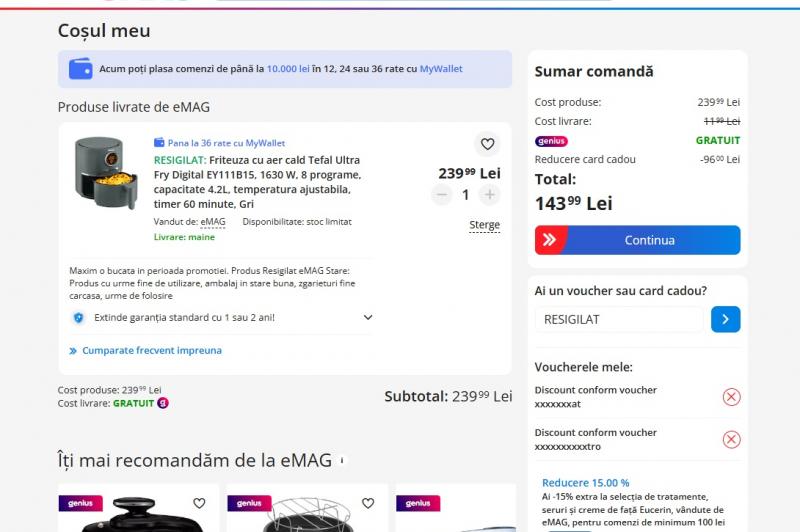Open Pana la 36 rate cu MyWallet

pyautogui.click(x=219, y=143)
